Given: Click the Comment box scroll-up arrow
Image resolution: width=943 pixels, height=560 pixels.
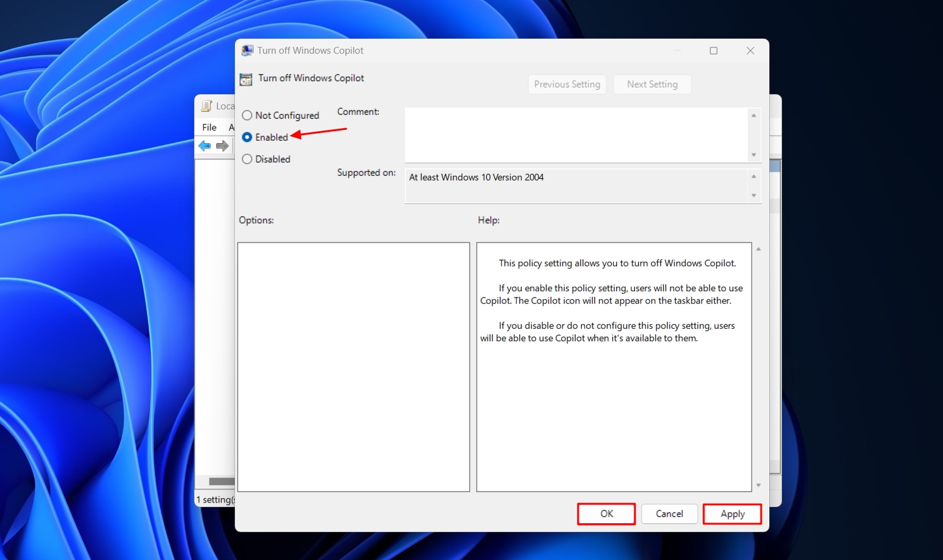Looking at the screenshot, I should pos(754,115).
